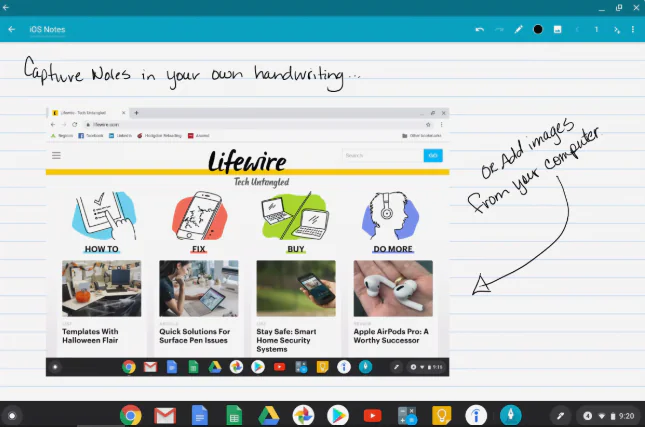Open Google Keep from the bottom shelf
Image resolution: width=645 pixels, height=427 pixels.
pos(442,415)
